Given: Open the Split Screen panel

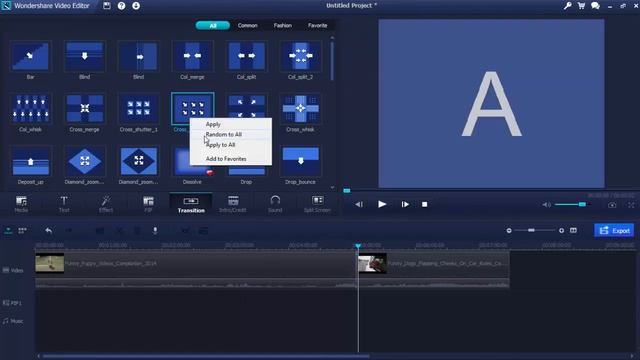Looking at the screenshot, I should pos(317,204).
